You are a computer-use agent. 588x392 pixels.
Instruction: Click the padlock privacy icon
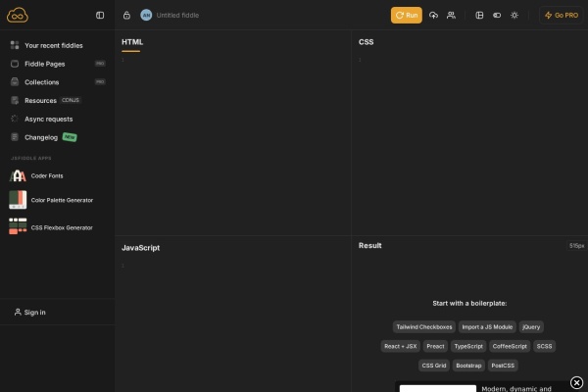[x=126, y=16]
